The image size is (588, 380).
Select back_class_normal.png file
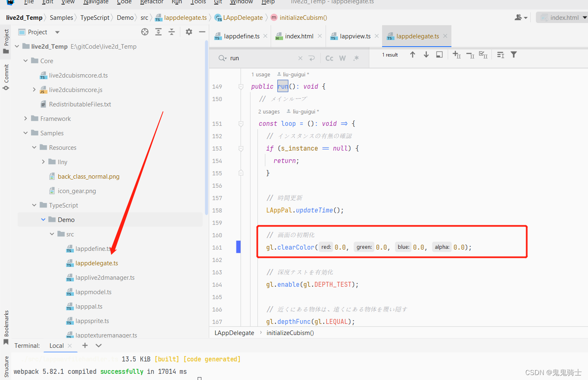88,177
